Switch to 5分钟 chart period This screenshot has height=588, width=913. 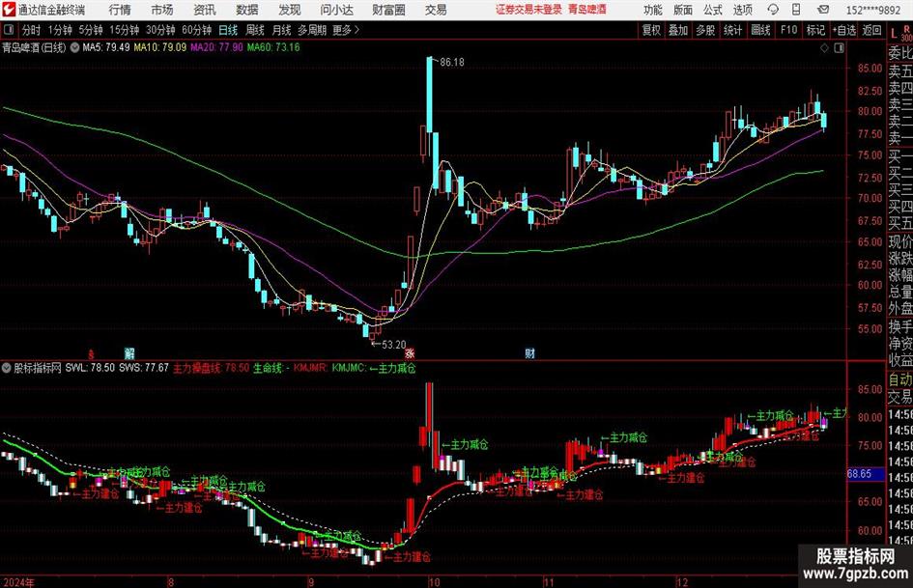(90, 30)
